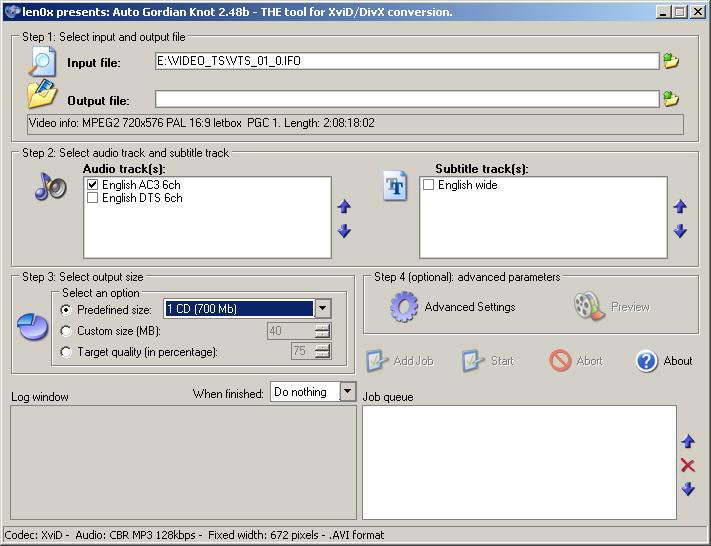This screenshot has height=546, width=711.
Task: Select Custom size (MB) radio option
Action: pos(66,331)
